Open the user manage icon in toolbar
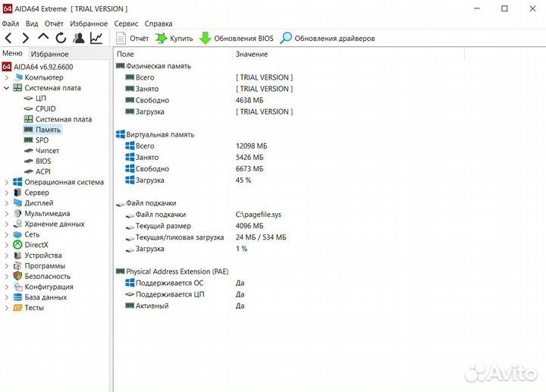 [79, 38]
